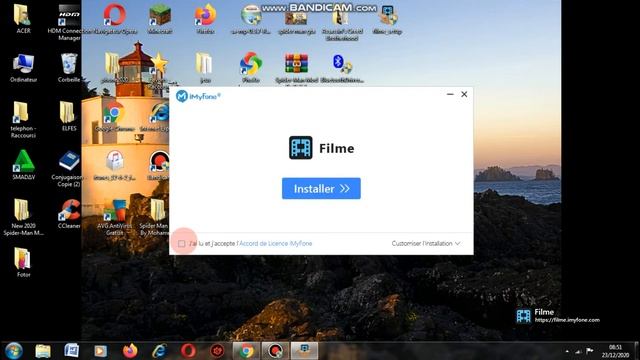Launch Opera browser desktop shortcut
This screenshot has height=360, width=640.
(115, 18)
